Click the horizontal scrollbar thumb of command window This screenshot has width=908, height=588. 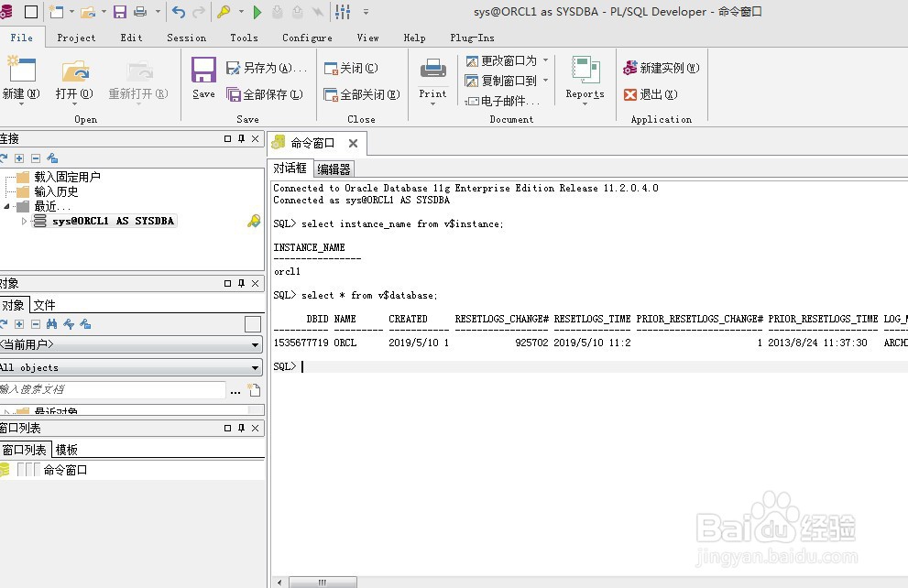(x=323, y=583)
